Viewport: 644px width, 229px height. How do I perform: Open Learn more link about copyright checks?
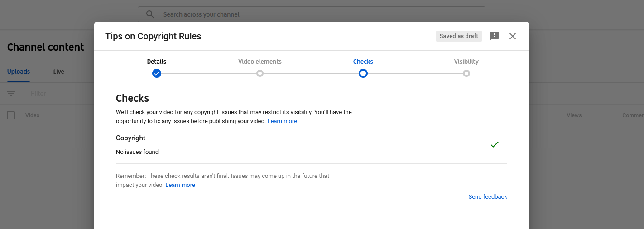[x=282, y=121]
